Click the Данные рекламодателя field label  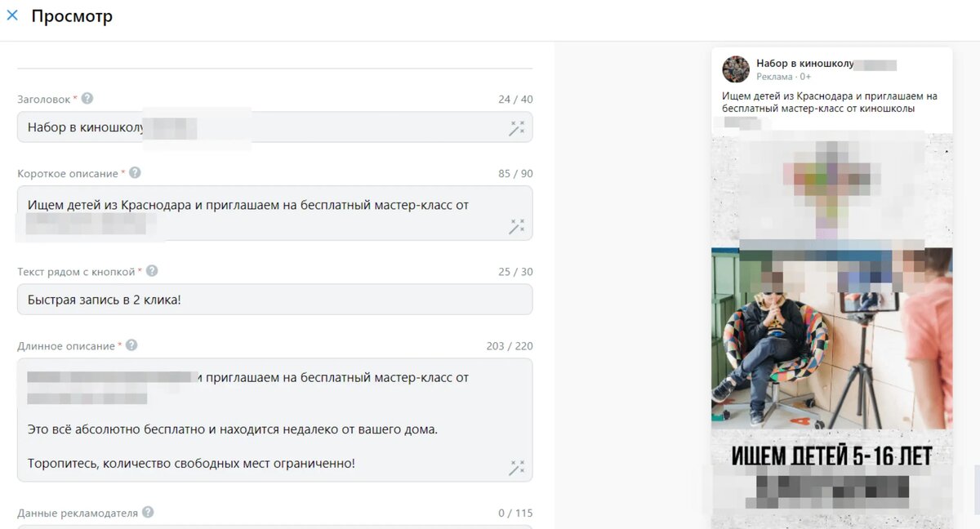pos(78,513)
